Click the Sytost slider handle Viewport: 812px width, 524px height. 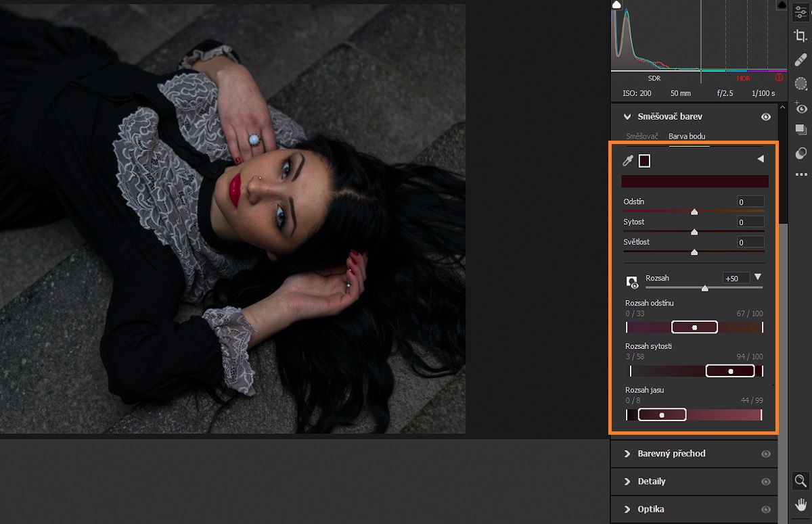[x=694, y=232]
